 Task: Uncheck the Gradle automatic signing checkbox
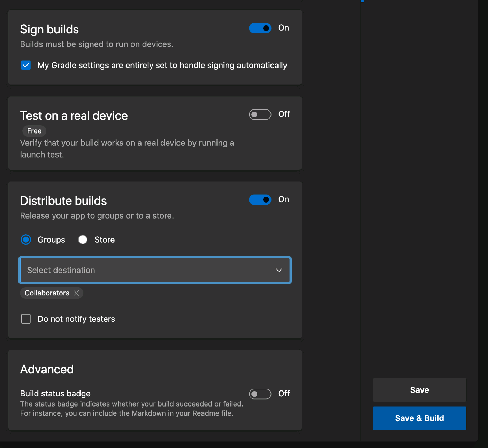[x=26, y=66]
